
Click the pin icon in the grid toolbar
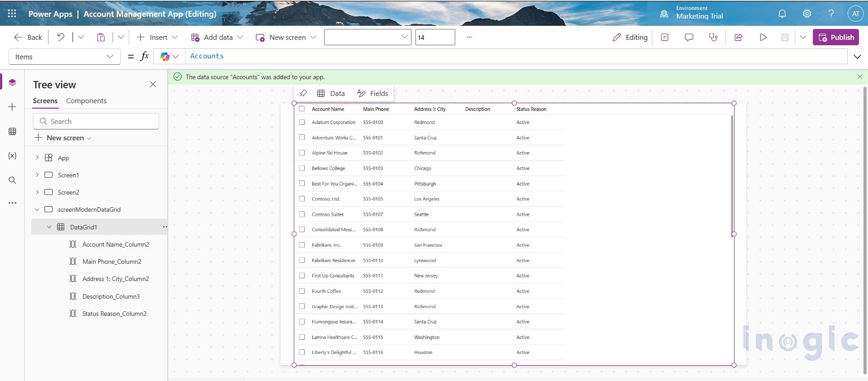(303, 93)
